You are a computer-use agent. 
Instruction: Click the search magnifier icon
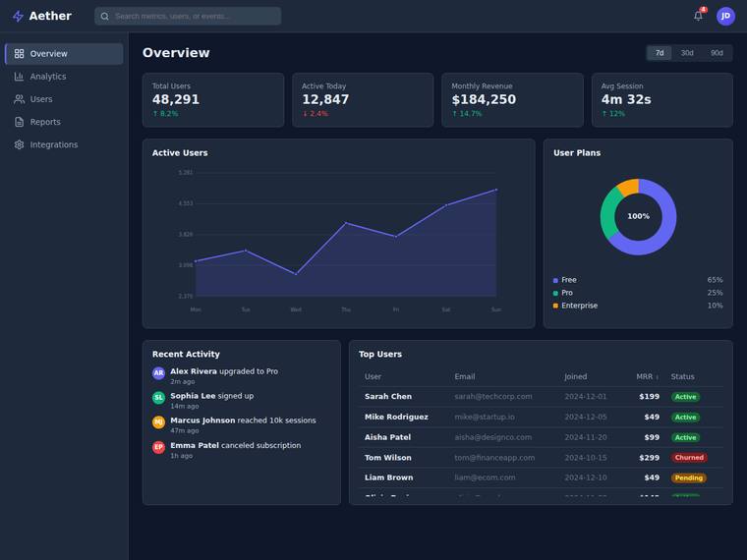pyautogui.click(x=105, y=16)
